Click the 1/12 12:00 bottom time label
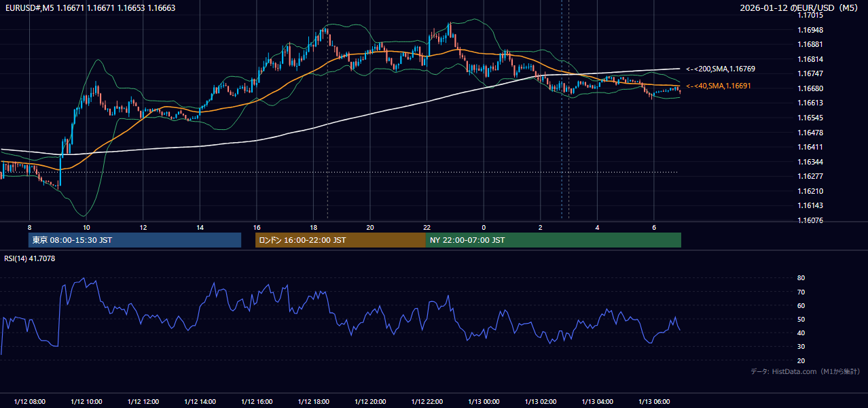868x408 pixels. point(143,402)
